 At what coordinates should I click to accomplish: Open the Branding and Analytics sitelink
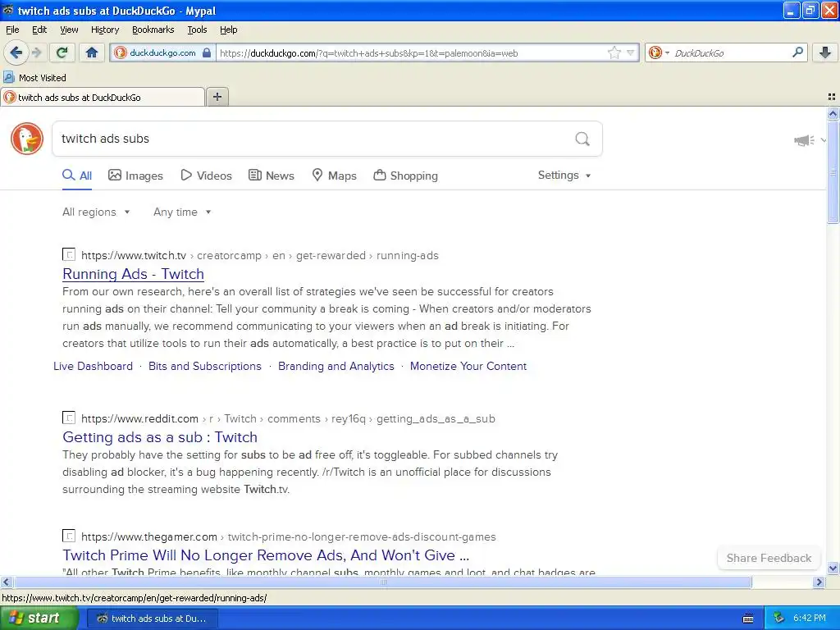click(x=336, y=367)
